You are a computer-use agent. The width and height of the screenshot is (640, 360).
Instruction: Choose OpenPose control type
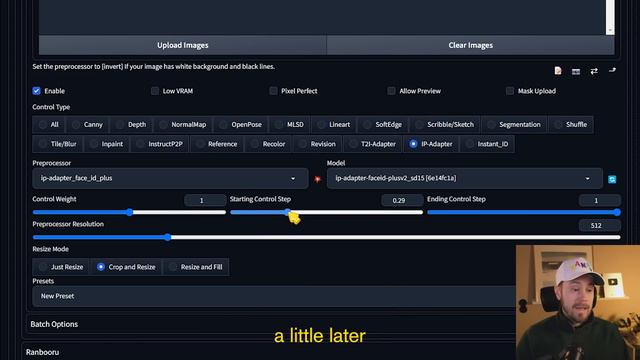[x=240, y=124]
